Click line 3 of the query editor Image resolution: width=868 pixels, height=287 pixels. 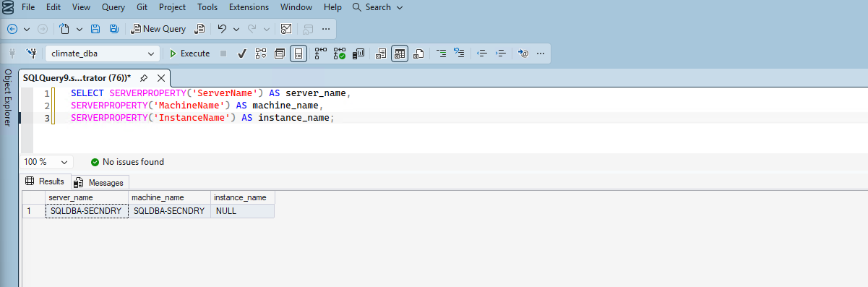pyautogui.click(x=202, y=118)
